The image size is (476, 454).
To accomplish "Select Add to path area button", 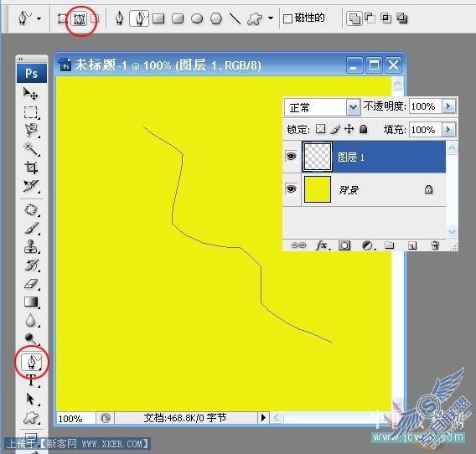I will [354, 18].
